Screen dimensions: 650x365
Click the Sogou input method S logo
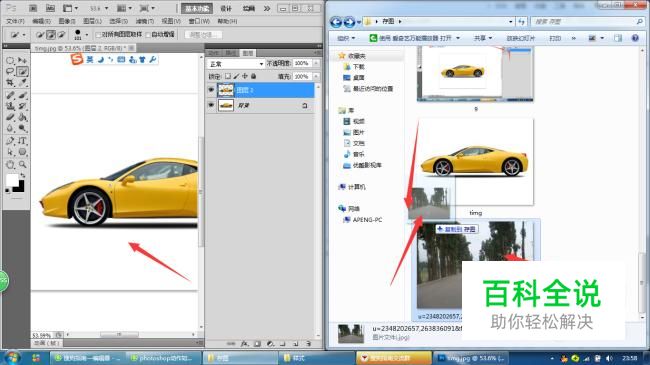(77, 59)
